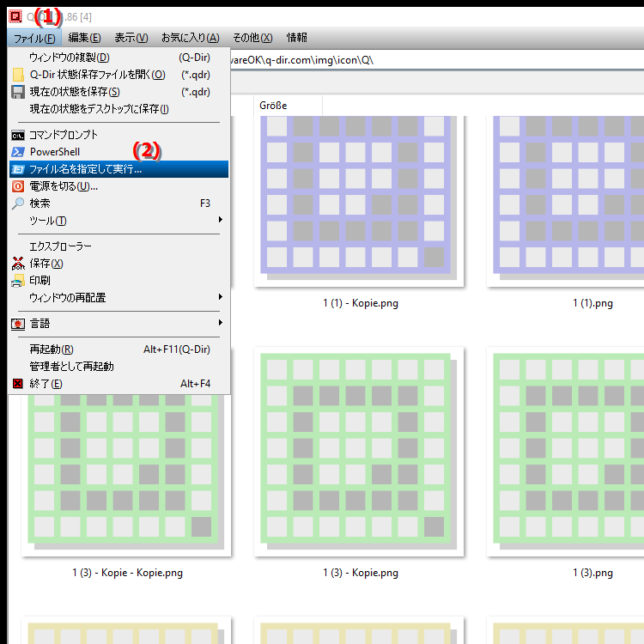The width and height of the screenshot is (644, 644).
Task: Click power icon for 電源を切る(U)
Action: 18,186
